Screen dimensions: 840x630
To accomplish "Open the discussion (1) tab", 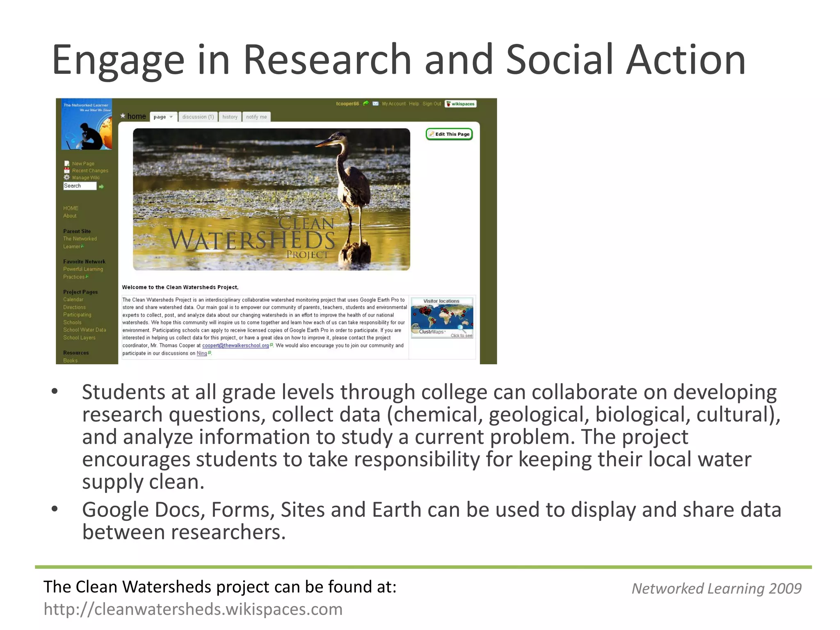I will pyautogui.click(x=198, y=117).
